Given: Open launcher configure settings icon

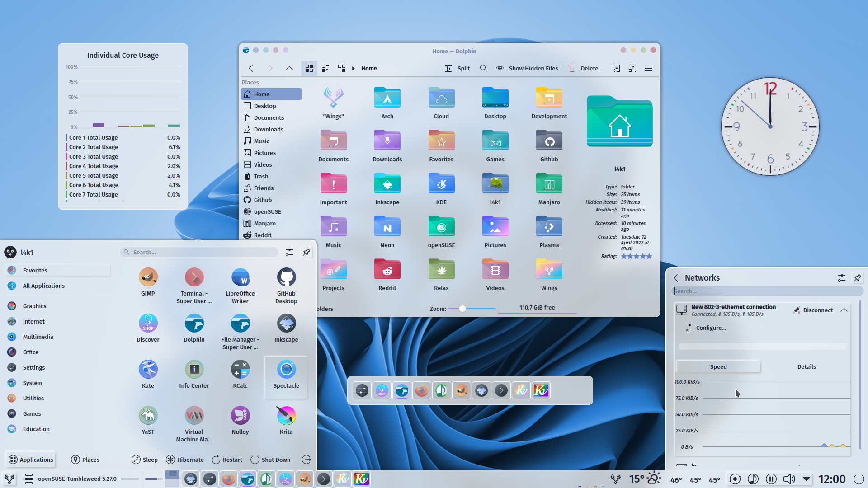Looking at the screenshot, I should pos(289,252).
